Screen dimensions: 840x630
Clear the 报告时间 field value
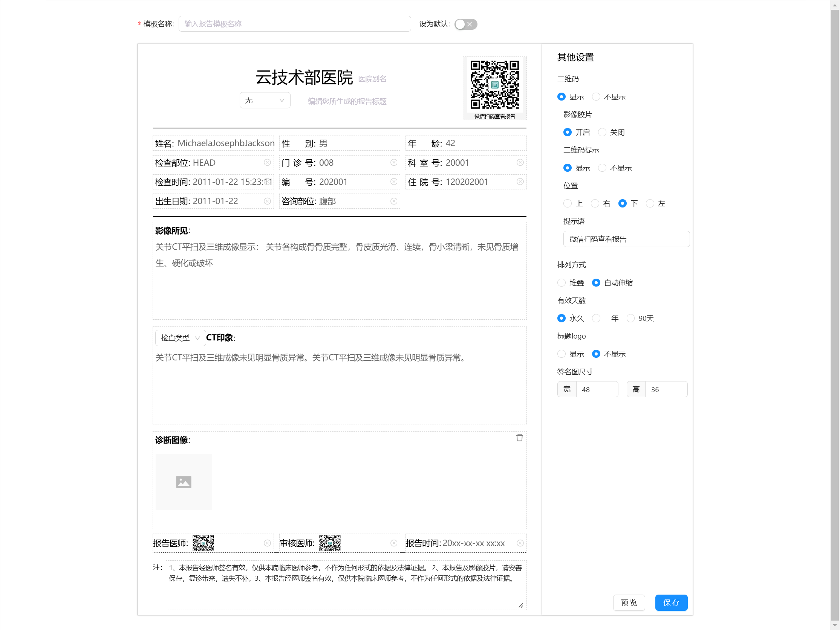click(x=520, y=543)
